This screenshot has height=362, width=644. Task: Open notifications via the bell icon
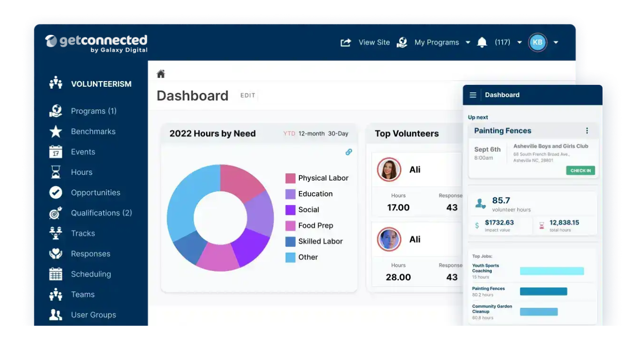tap(482, 42)
